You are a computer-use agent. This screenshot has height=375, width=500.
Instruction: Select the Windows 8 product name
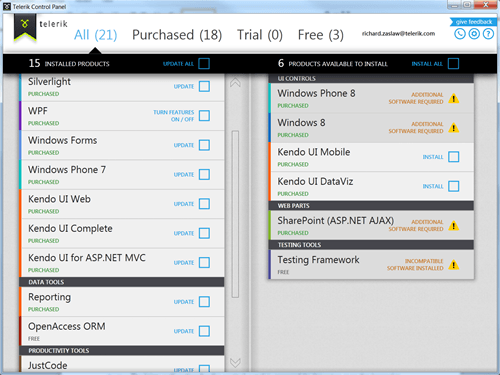click(301, 123)
